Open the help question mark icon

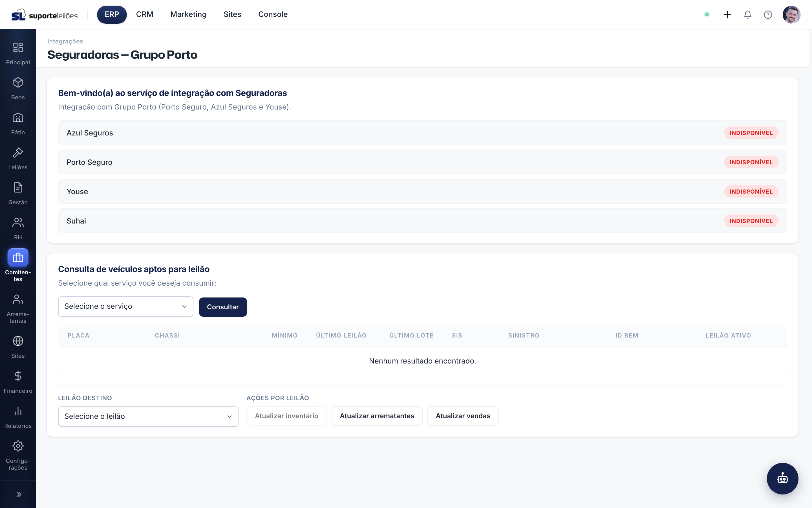(x=768, y=14)
